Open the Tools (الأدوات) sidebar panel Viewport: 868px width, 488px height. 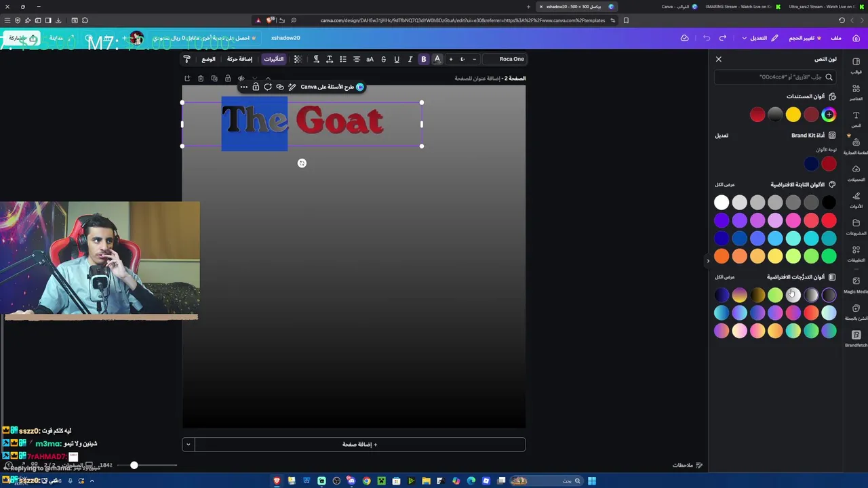pyautogui.click(x=856, y=200)
